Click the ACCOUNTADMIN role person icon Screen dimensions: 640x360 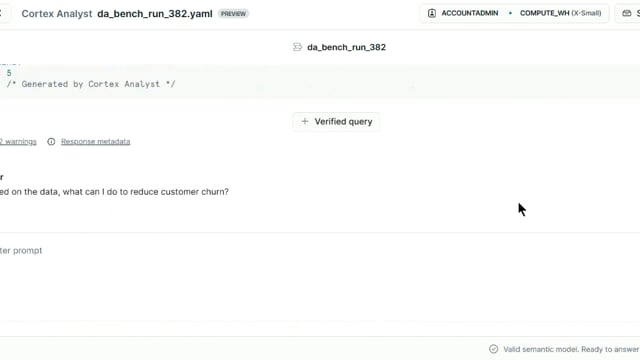431,13
